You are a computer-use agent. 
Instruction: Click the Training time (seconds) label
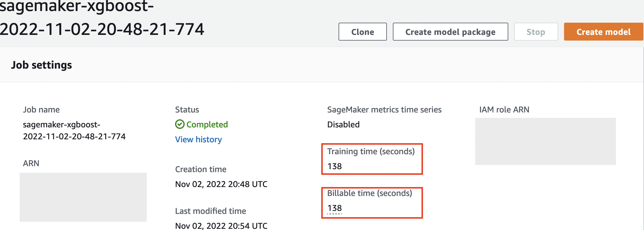[x=371, y=151]
